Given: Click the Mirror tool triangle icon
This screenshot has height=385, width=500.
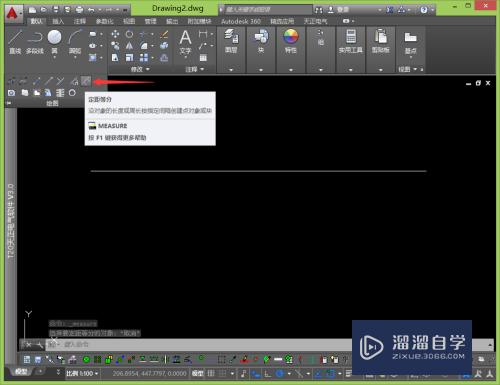Looking at the screenshot, I should point(129,46).
